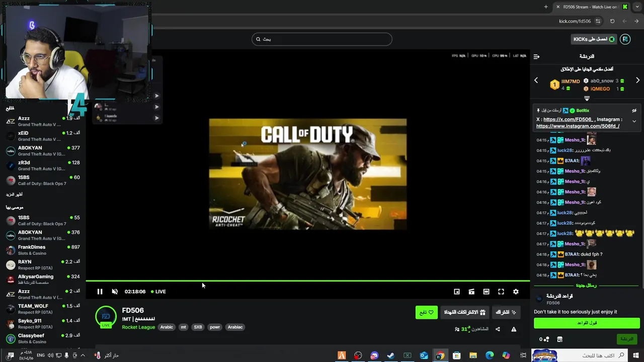Show the previous gifters leaderboard page
This screenshot has height=362, width=644.
tap(536, 80)
